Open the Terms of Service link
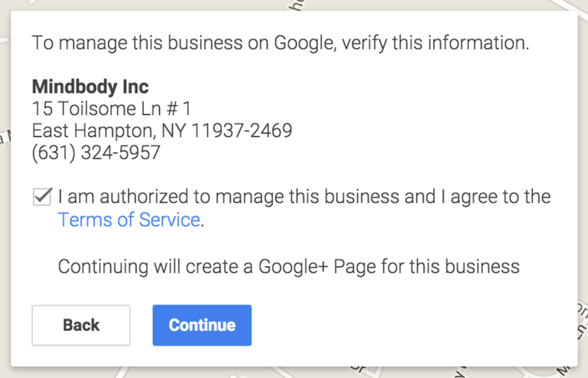588x378 pixels. [129, 220]
